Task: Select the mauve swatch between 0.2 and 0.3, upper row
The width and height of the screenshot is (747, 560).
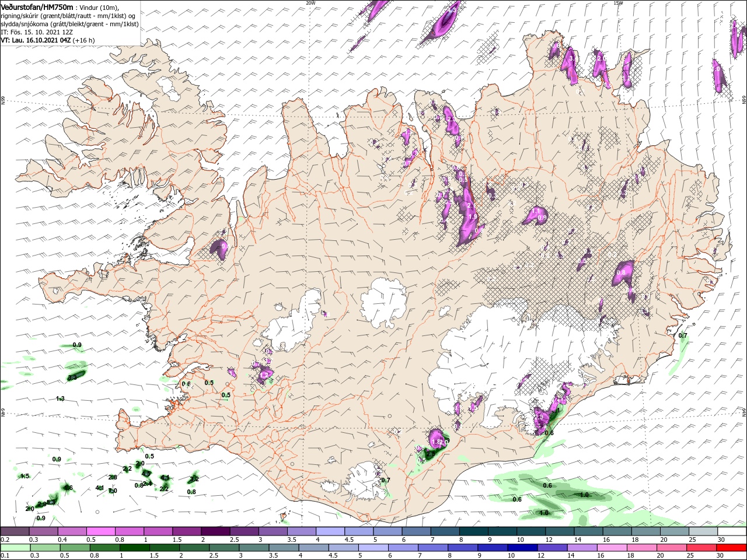Action: (15, 531)
